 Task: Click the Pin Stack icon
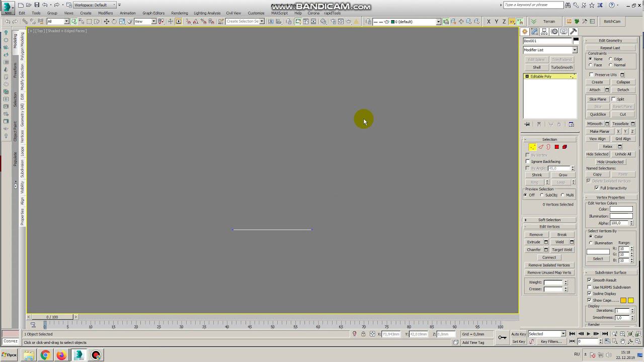(x=527, y=124)
